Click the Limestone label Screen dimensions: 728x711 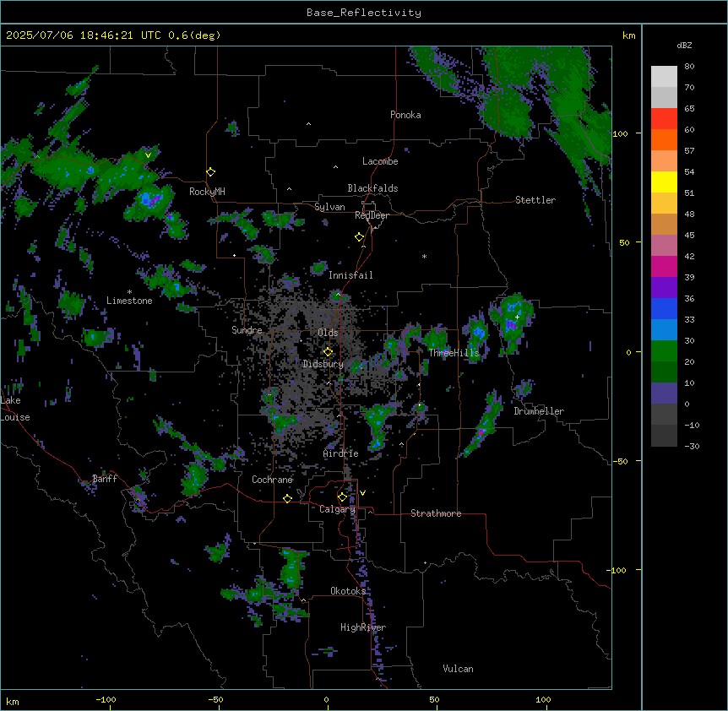tap(129, 301)
